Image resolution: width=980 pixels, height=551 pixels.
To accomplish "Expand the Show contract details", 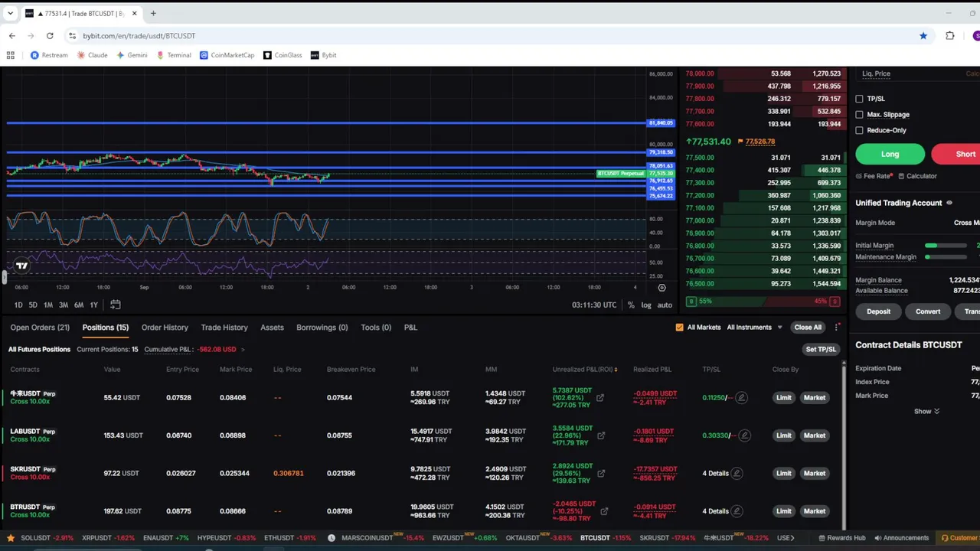I will 926,411.
